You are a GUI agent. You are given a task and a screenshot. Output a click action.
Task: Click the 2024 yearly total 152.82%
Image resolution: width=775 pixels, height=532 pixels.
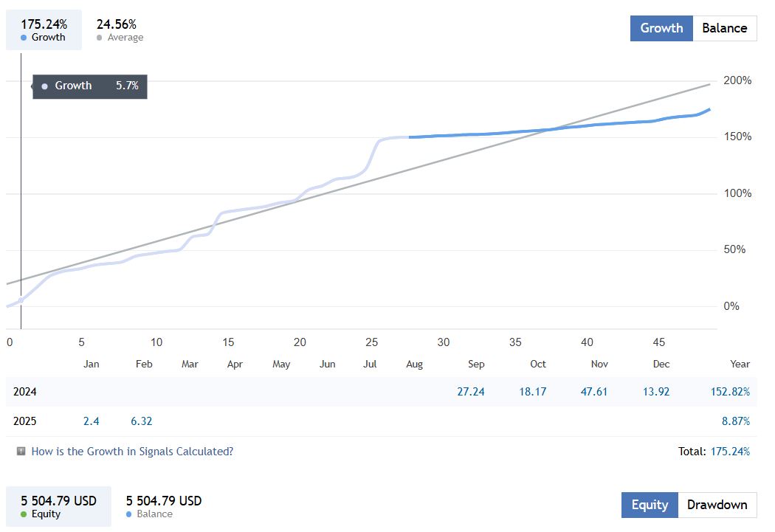(730, 392)
